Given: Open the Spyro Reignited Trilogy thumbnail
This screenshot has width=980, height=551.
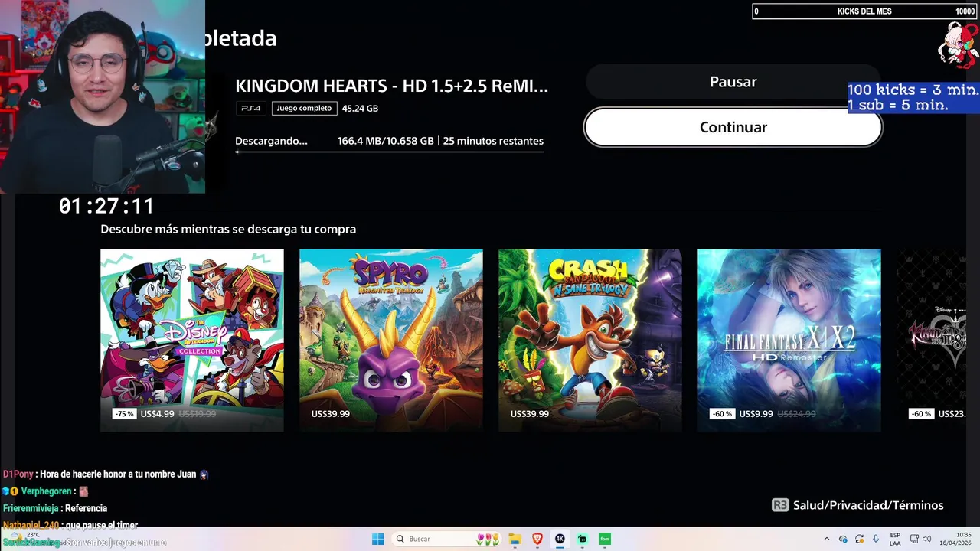Looking at the screenshot, I should (391, 340).
